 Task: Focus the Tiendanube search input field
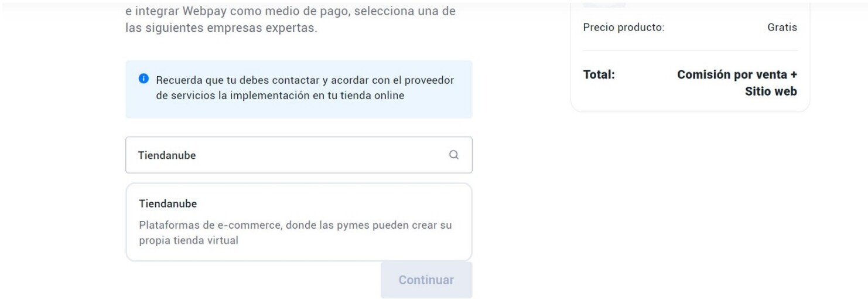tap(299, 155)
